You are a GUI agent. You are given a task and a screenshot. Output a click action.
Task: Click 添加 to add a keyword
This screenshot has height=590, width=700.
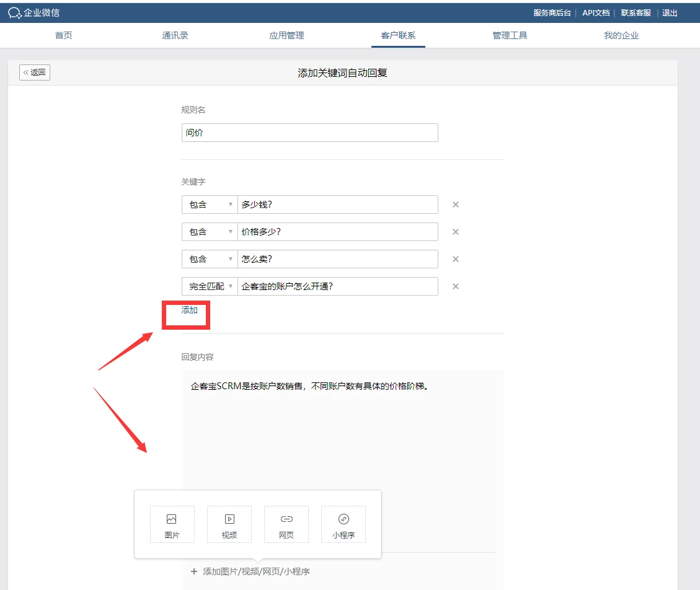[189, 310]
